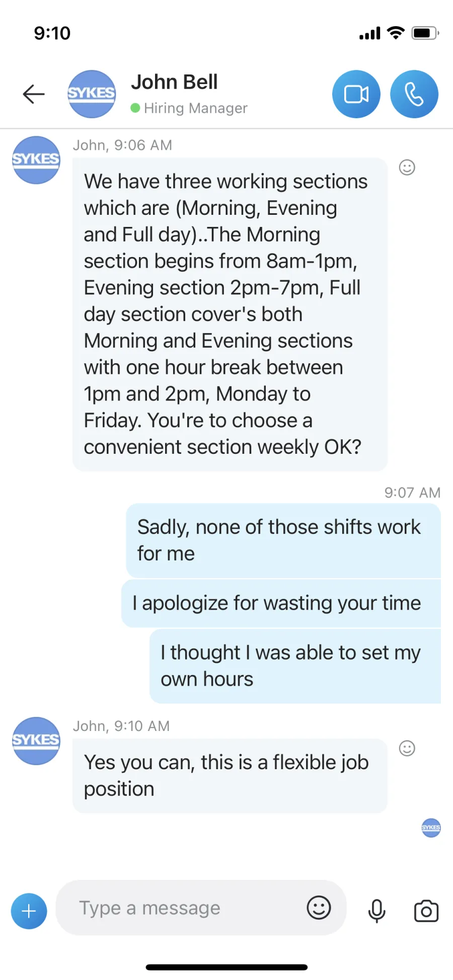Tap the back arrow to leave chat

pyautogui.click(x=34, y=94)
